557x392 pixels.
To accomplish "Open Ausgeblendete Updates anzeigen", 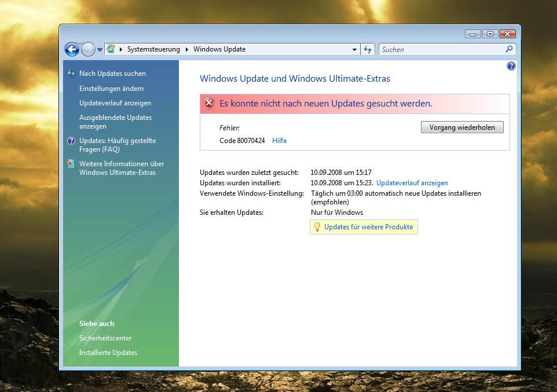I will coord(115,122).
